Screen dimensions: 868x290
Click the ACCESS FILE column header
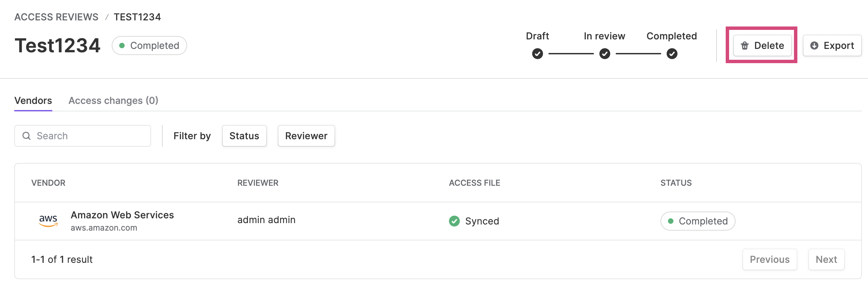(474, 183)
